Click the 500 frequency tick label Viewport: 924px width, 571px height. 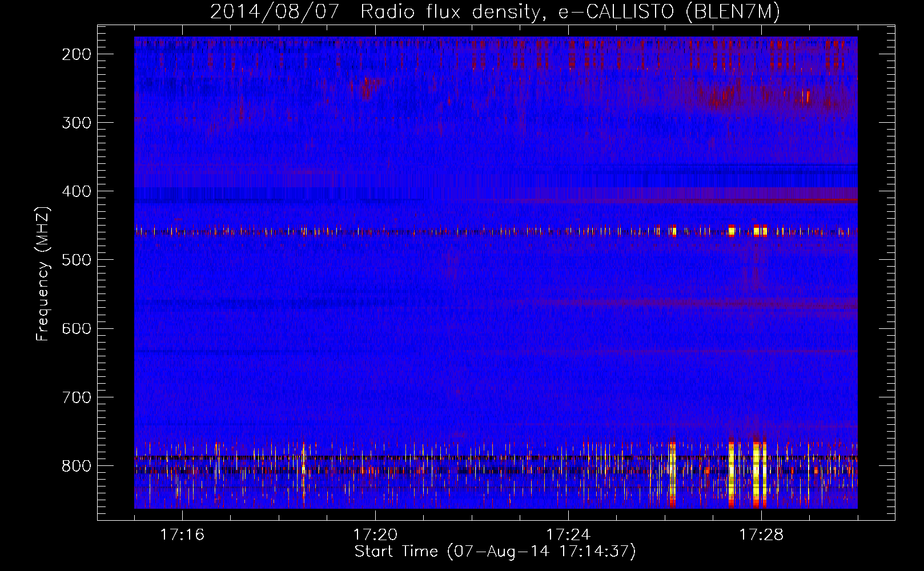tap(77, 260)
